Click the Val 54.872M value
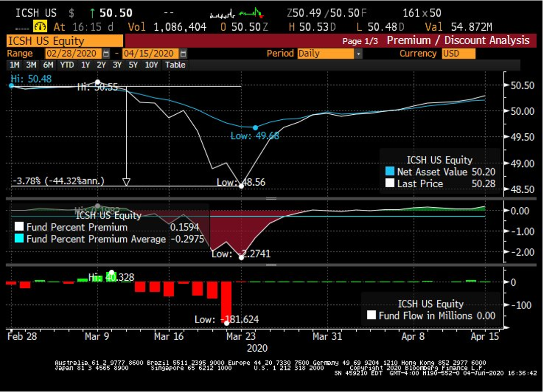 (458, 27)
